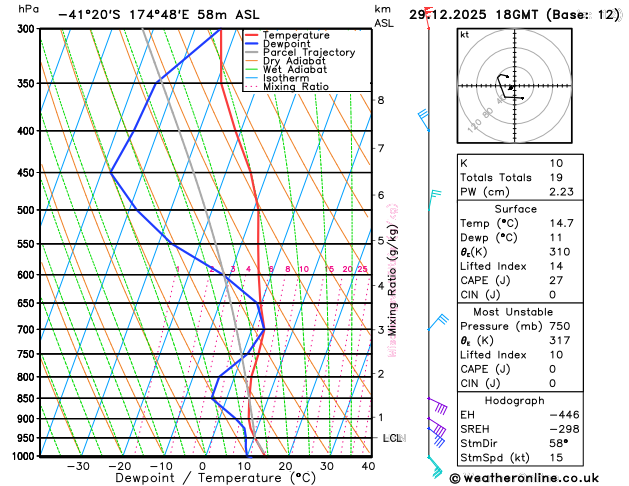The height and width of the screenshot is (486, 629).
Task: Click the 'Mixing Ratio (g/kg)' vertical axis label
Action: coord(392,280)
